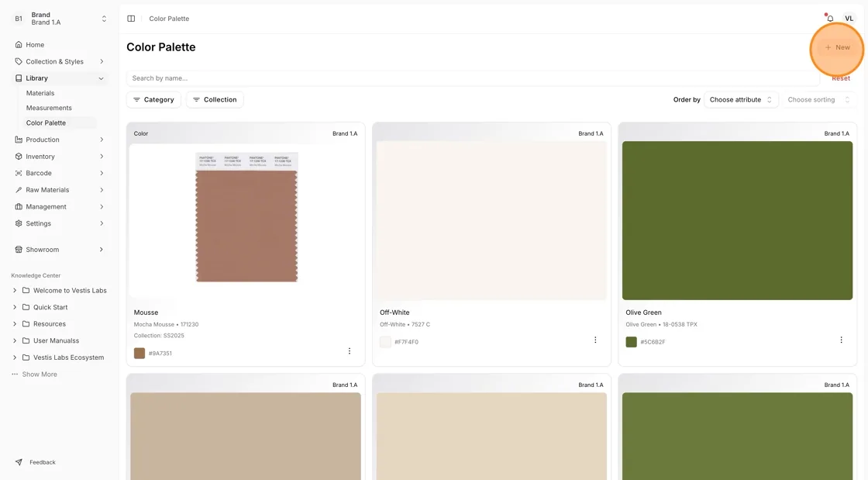This screenshot has height=480, width=868.
Task: Click the #F7F4F0 off-white color swatch
Action: [385, 342]
